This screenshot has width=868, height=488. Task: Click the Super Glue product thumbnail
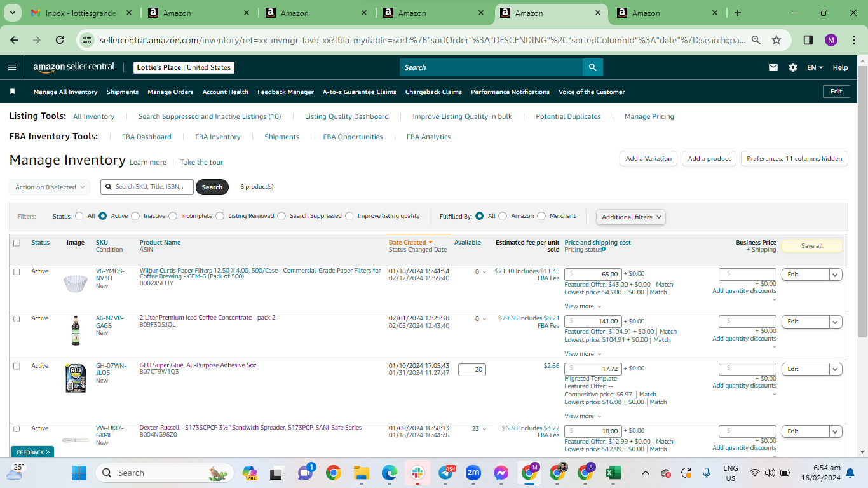76,378
